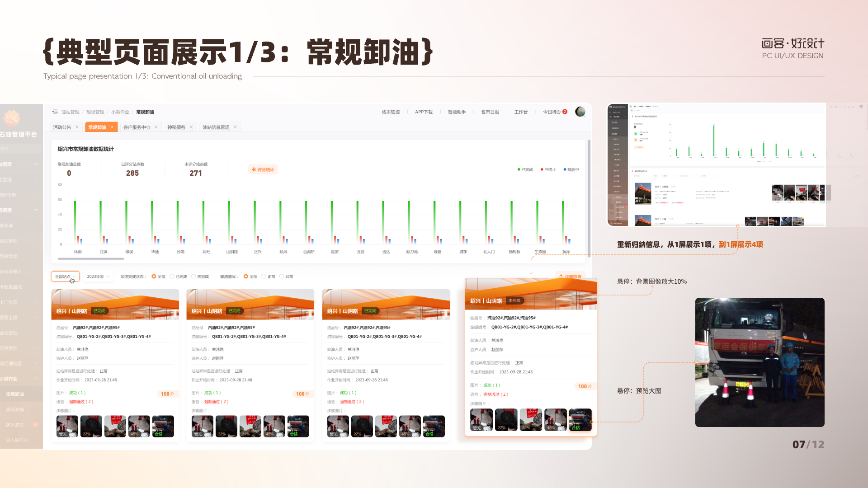Click the 已评分站点数 value 285
This screenshot has height=488, width=868.
pyautogui.click(x=132, y=173)
